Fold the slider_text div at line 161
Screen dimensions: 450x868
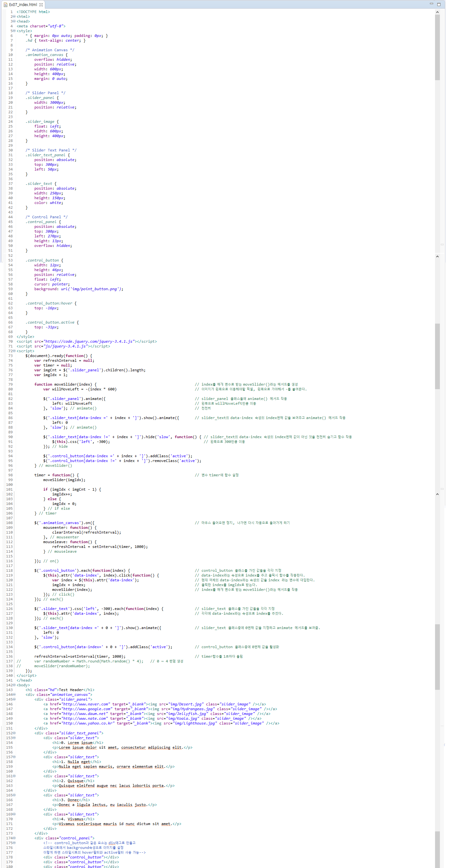click(x=14, y=776)
